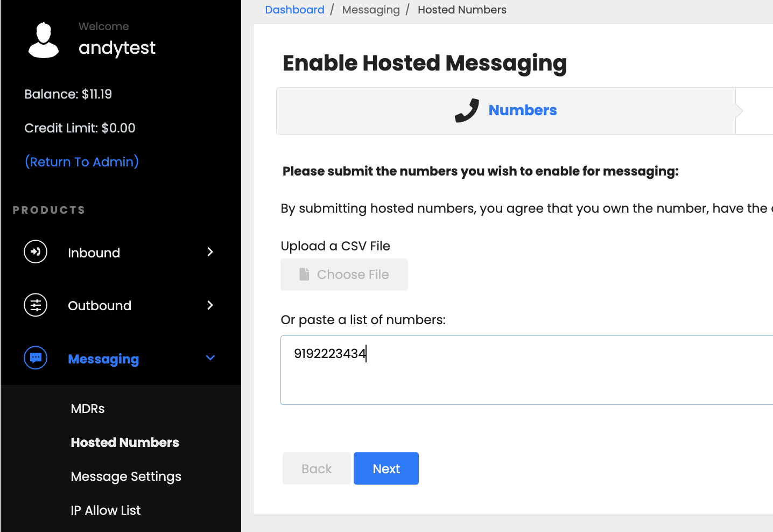Open Message Settings page
The height and width of the screenshot is (532, 773).
coord(126,477)
